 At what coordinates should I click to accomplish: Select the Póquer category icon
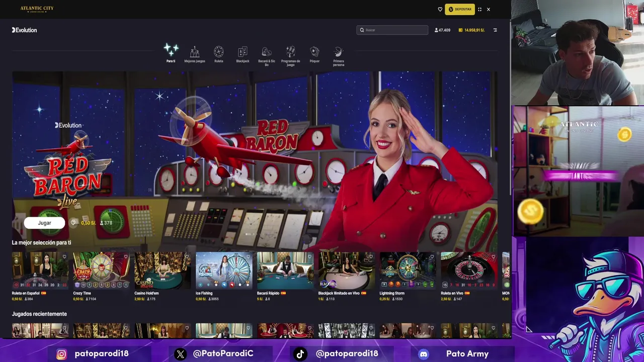314,54
